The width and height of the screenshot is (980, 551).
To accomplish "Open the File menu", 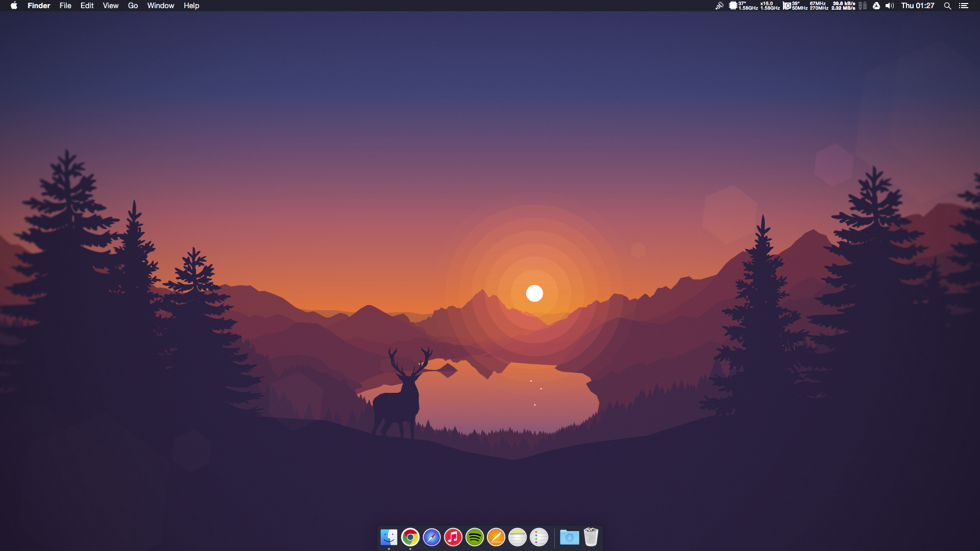I will 65,6.
